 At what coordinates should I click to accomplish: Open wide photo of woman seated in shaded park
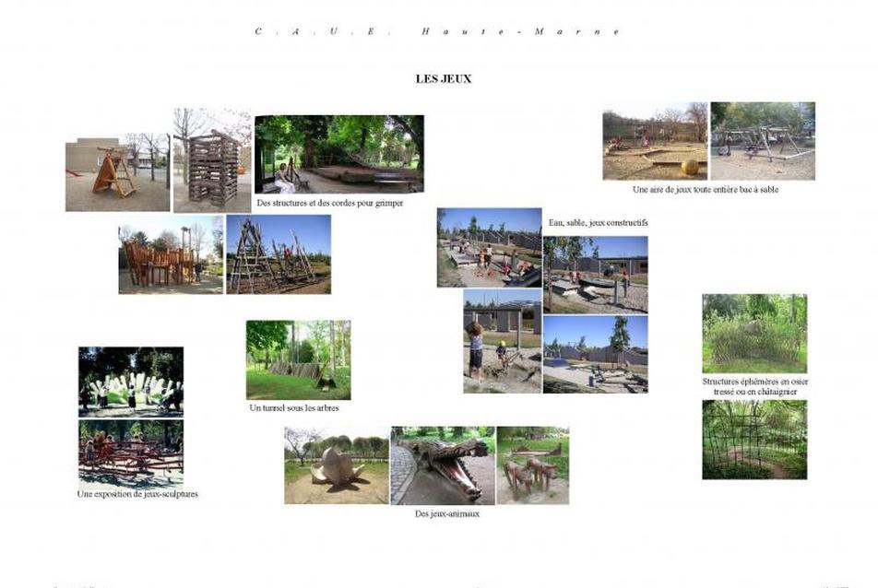[339, 155]
